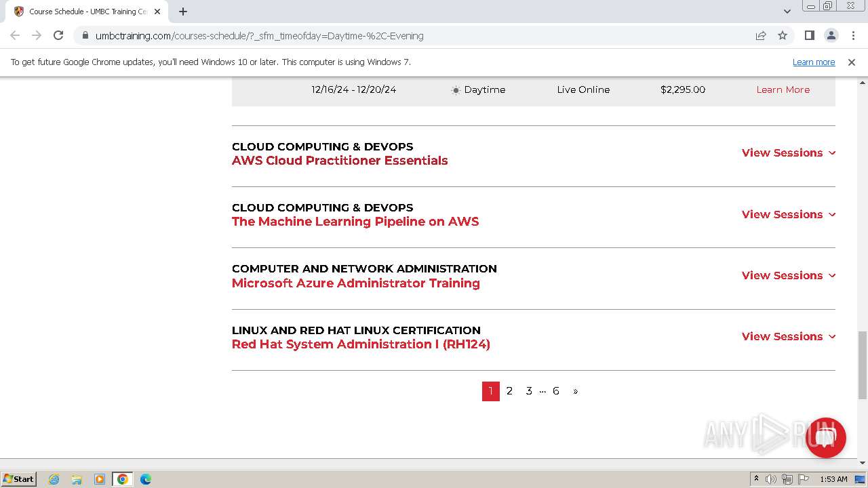
Task: Open Windows Media Player from the taskbar
Action: pyautogui.click(x=100, y=479)
